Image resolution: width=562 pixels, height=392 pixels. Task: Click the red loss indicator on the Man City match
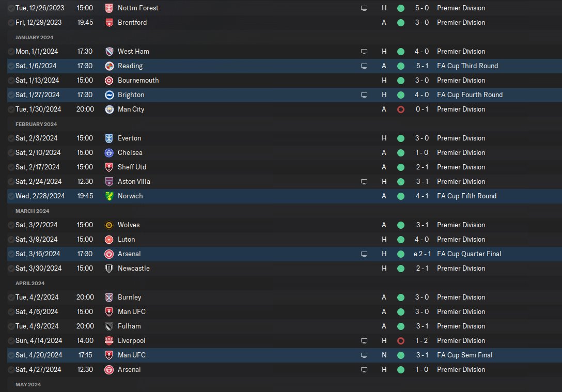(401, 109)
